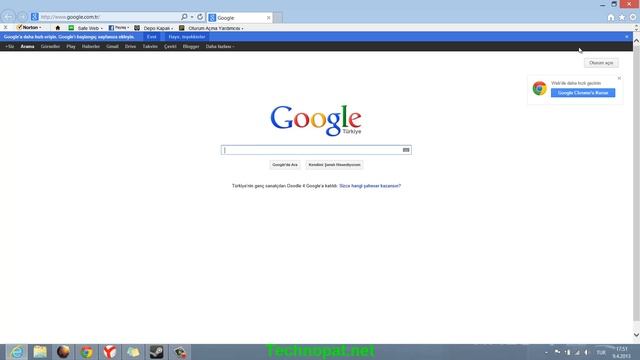Screen dimensions: 640x360
Task: Open the IE Tools gear icon
Action: point(633,17)
